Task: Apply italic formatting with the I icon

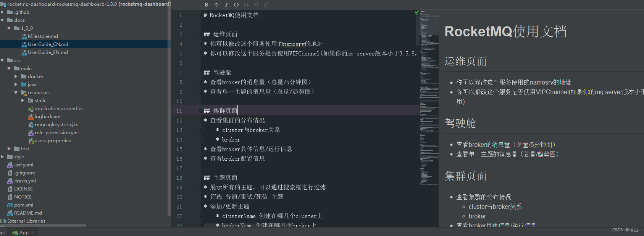Action: (226, 5)
